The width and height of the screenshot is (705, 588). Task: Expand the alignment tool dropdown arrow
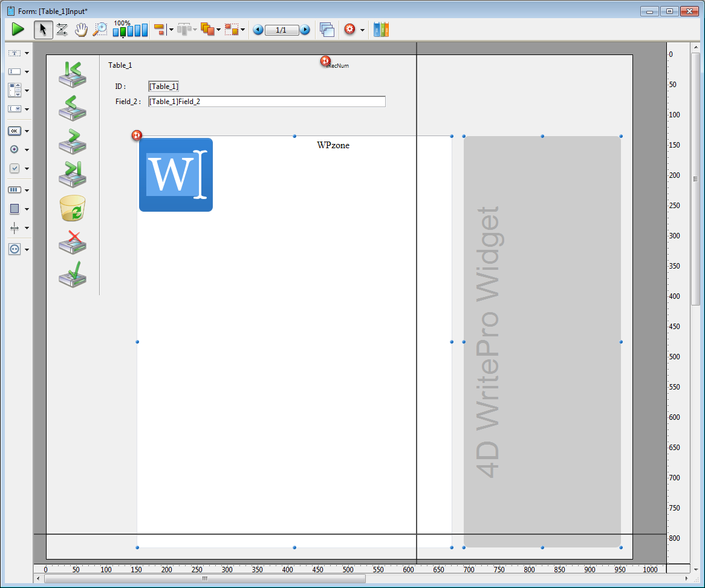pyautogui.click(x=172, y=30)
